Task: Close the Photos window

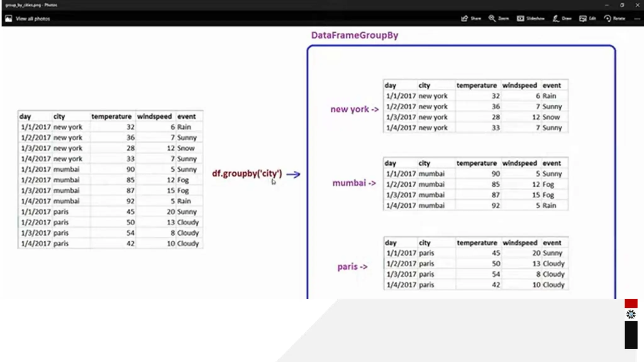Action: pyautogui.click(x=637, y=5)
